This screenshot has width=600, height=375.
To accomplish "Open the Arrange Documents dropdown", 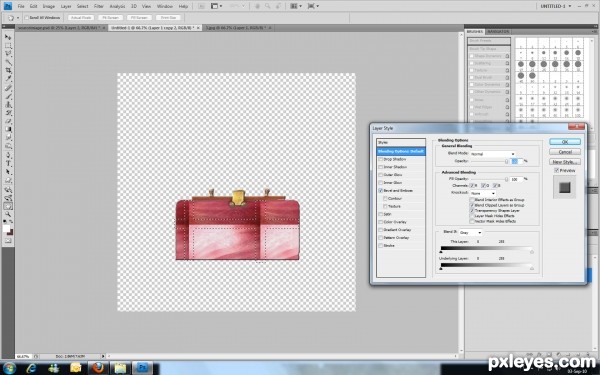I will [296, 6].
